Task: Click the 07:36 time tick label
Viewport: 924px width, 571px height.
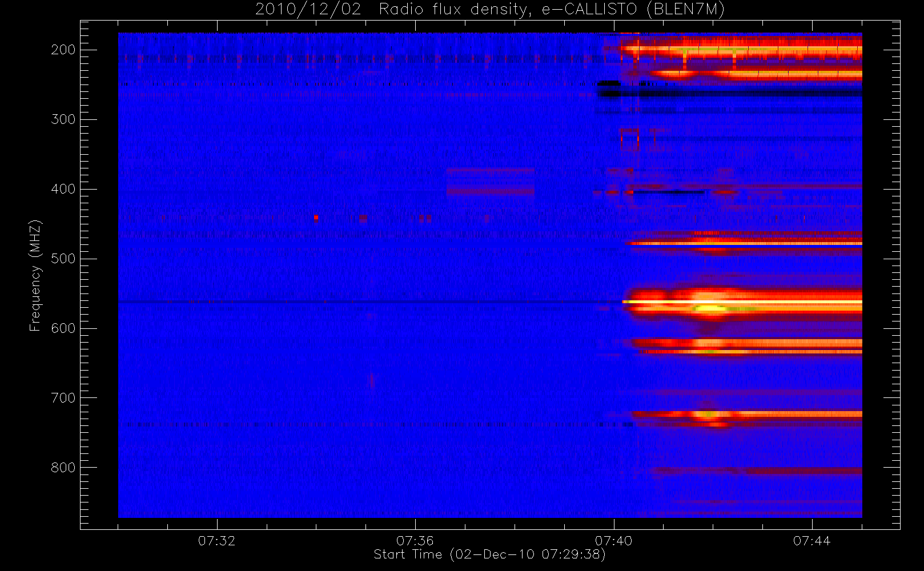Action: [415, 541]
